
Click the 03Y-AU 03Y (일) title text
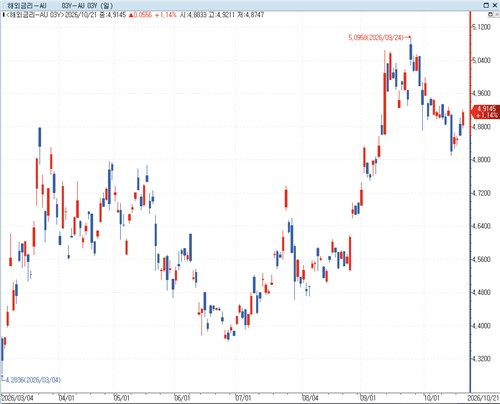[87, 5]
